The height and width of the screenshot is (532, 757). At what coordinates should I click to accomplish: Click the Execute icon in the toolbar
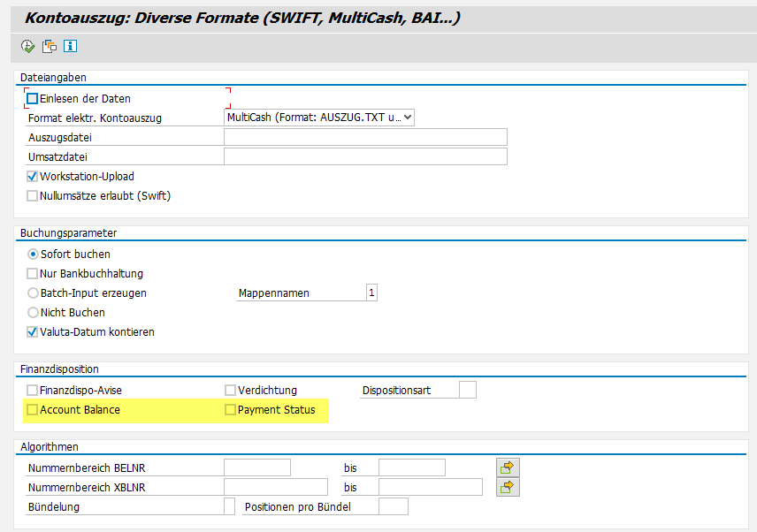click(x=27, y=46)
